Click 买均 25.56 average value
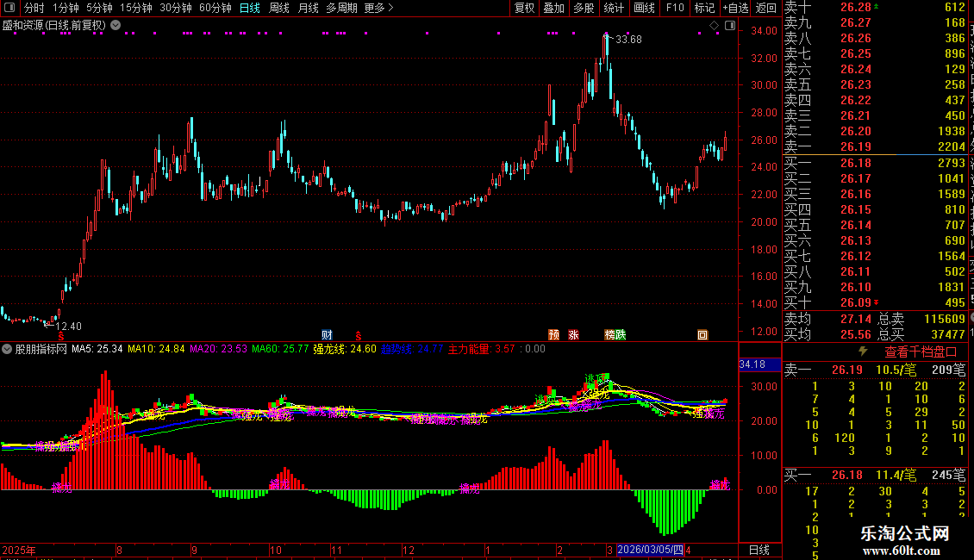The height and width of the screenshot is (560, 974). point(856,334)
